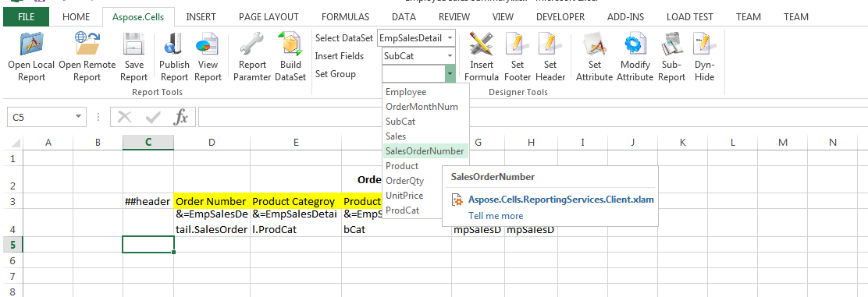Click the Insert Formula icon
868x297 pixels.
[481, 44]
